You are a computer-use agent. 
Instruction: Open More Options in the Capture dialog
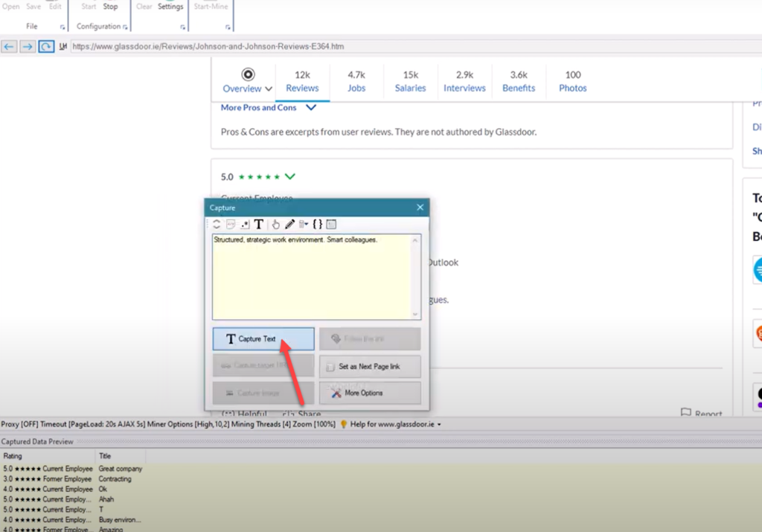370,393
